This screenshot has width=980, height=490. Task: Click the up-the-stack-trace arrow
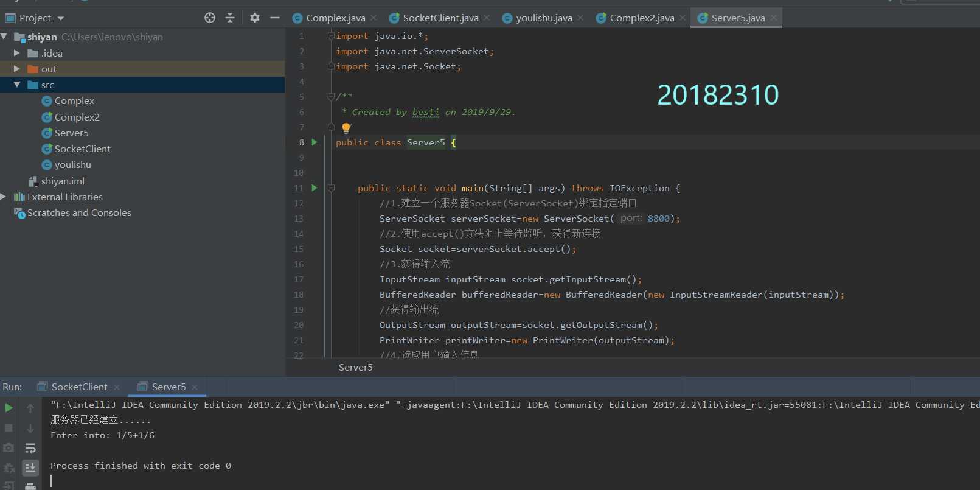30,408
